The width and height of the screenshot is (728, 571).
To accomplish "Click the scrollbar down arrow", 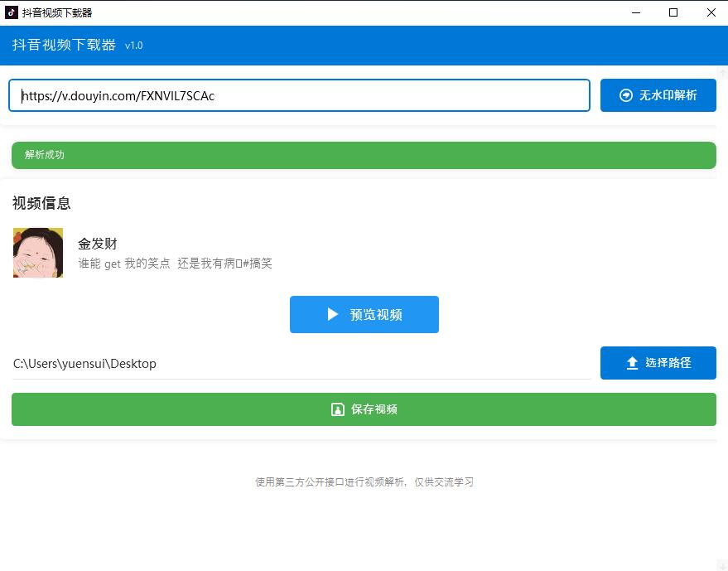I will pos(722,564).
